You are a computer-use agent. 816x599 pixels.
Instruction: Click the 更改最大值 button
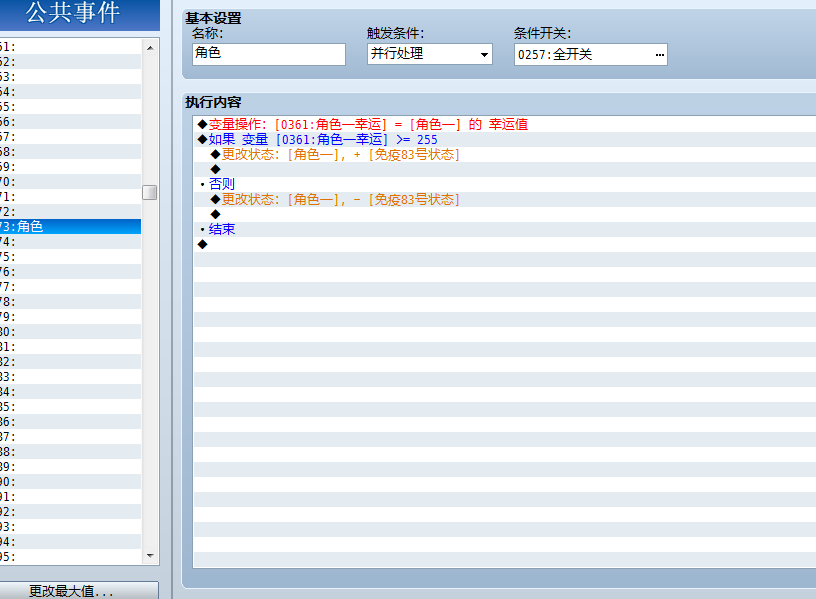(x=71, y=591)
